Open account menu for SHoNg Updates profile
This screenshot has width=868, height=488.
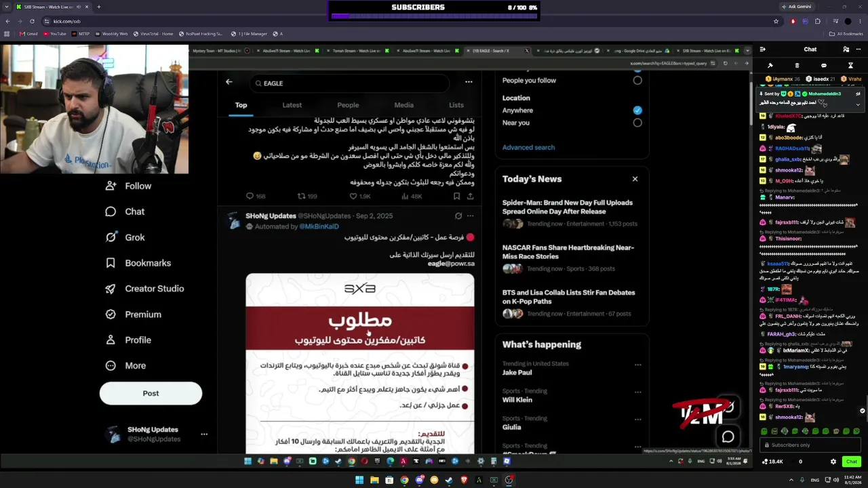[204, 434]
